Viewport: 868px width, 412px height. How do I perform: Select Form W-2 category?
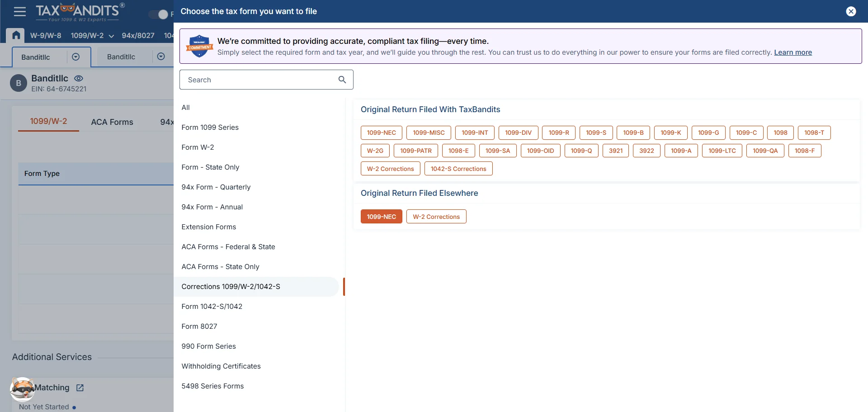click(256, 147)
